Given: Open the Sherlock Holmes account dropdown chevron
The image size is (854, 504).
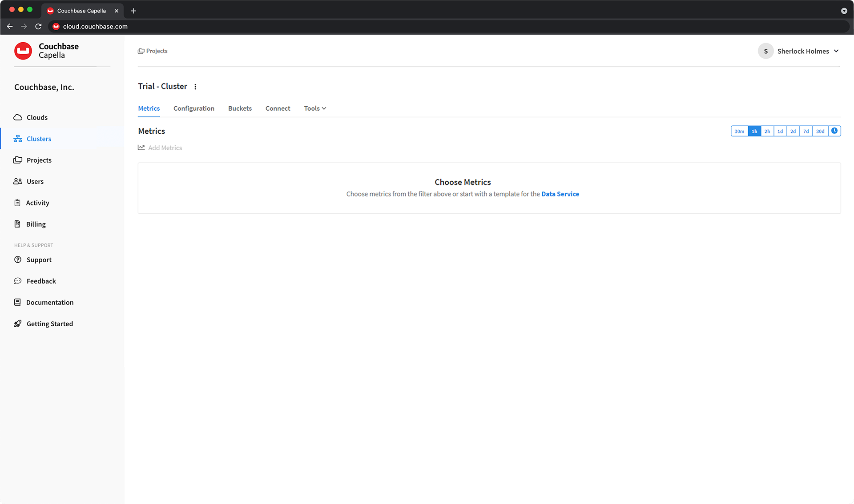Looking at the screenshot, I should pos(836,51).
